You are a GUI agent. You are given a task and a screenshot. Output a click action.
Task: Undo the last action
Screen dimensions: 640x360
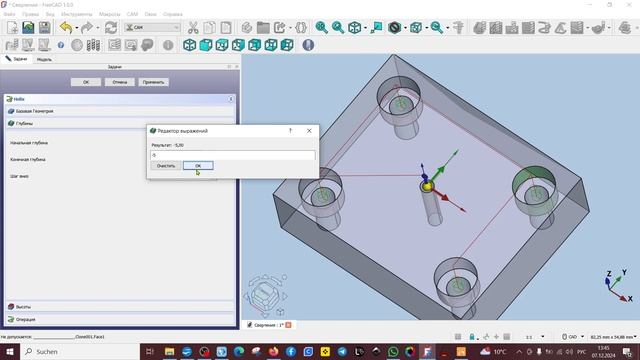click(66, 27)
